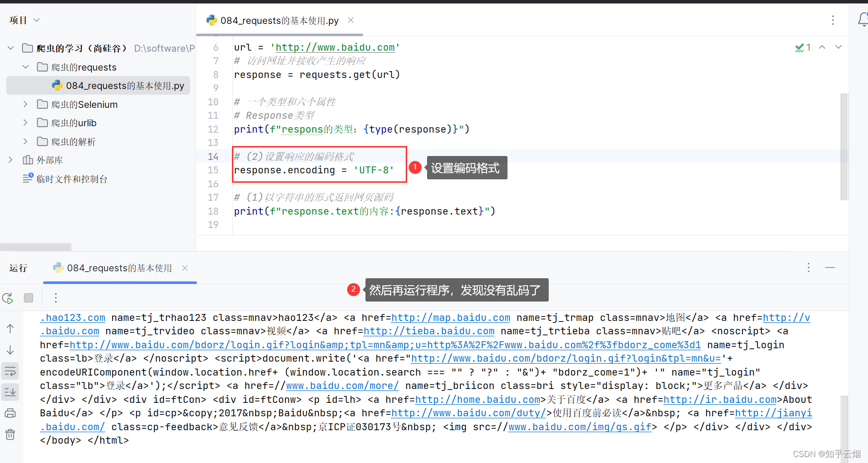Click the Print console output icon

10,413
